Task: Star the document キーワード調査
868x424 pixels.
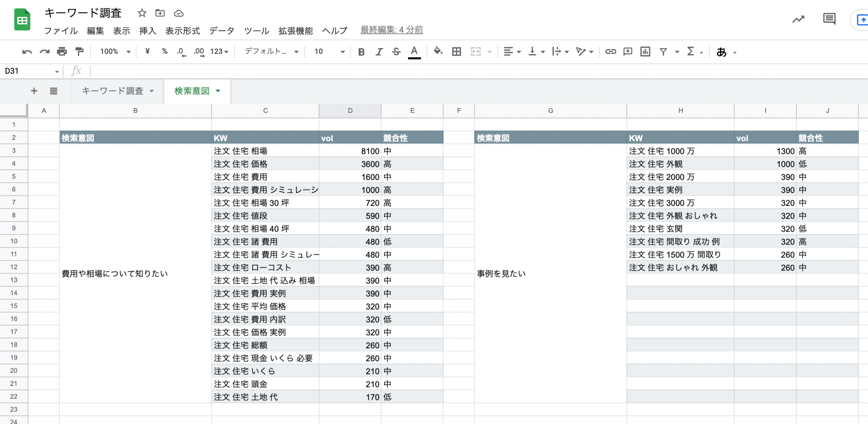Action: click(142, 13)
